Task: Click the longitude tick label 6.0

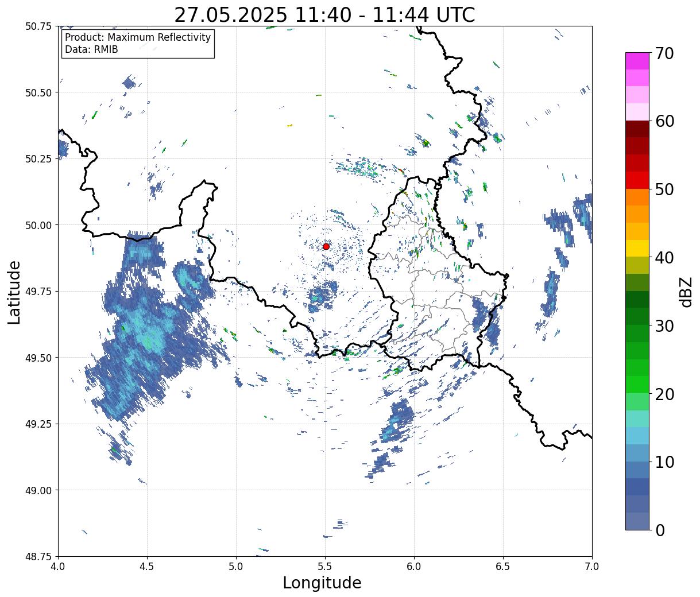Action: coord(414,567)
